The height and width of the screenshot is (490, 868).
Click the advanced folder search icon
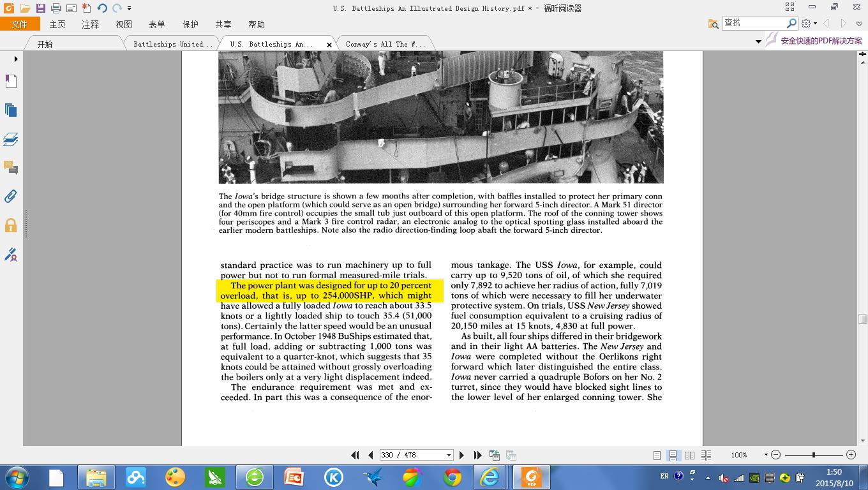pyautogui.click(x=713, y=24)
